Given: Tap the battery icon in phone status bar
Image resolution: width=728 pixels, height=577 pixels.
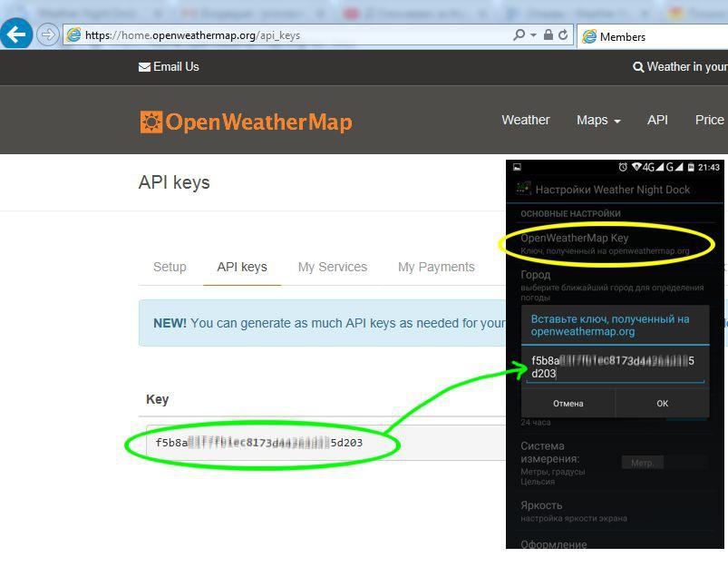Looking at the screenshot, I should pyautogui.click(x=691, y=167).
